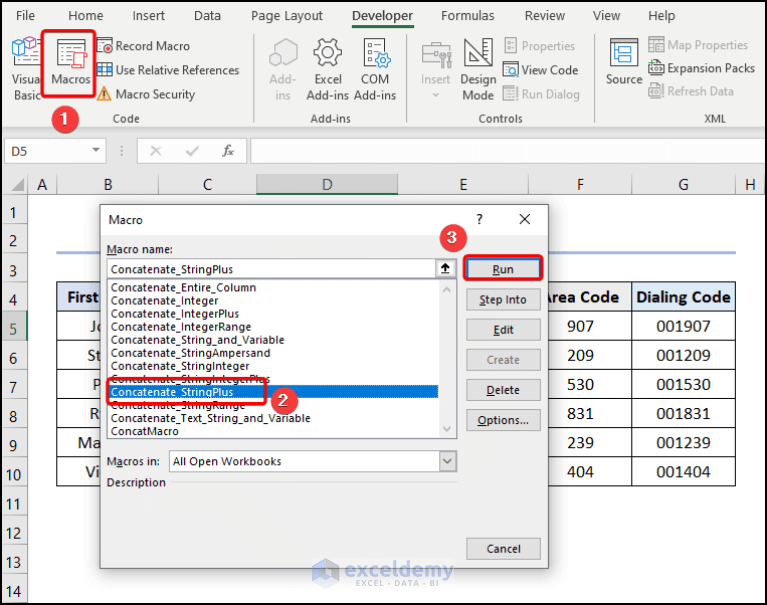767x605 pixels.
Task: Toggle Use Relative References
Action: [x=168, y=70]
